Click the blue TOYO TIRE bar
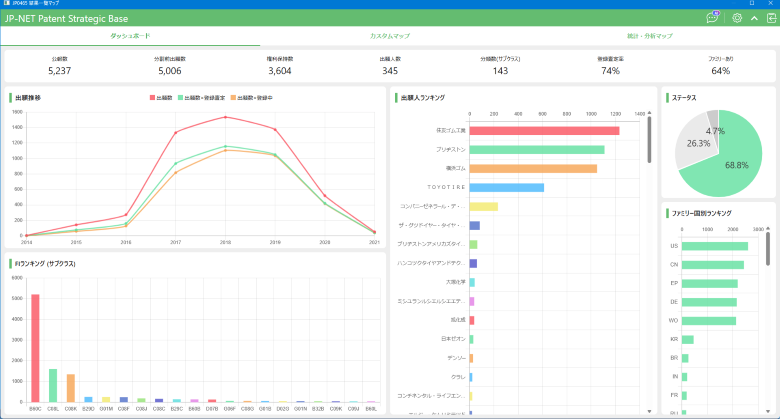The image size is (780, 419). pos(506,187)
